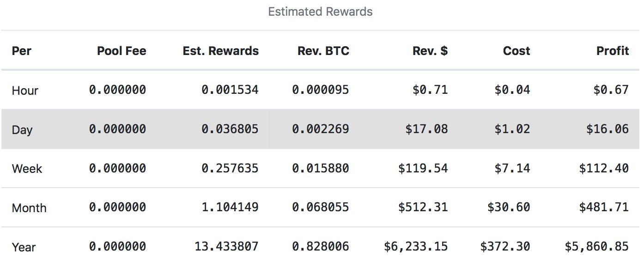Viewport: 644px width, 263px height.
Task: Click the Month row label
Action: tap(29, 208)
